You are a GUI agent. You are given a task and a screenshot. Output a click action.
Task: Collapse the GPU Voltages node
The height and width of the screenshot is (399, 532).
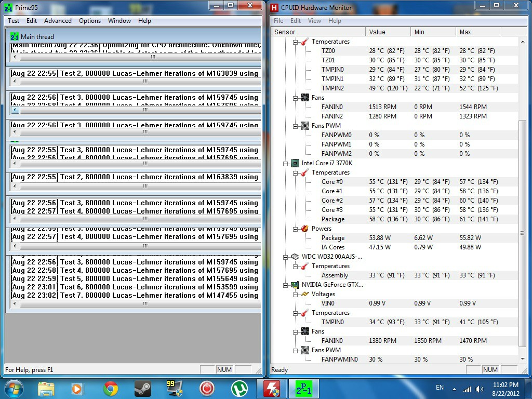(x=295, y=295)
